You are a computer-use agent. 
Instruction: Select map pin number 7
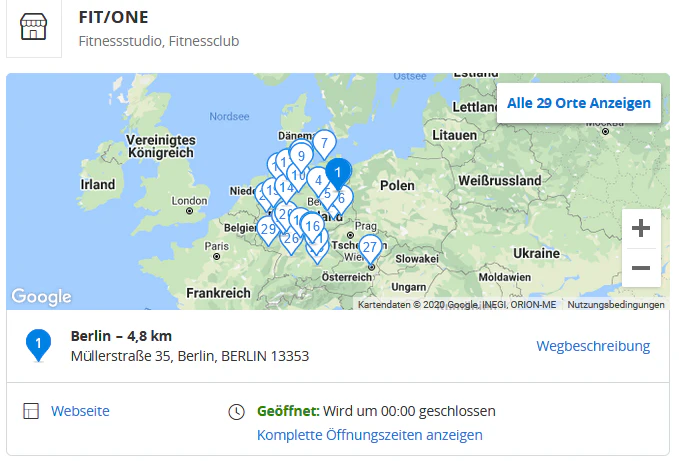[324, 145]
